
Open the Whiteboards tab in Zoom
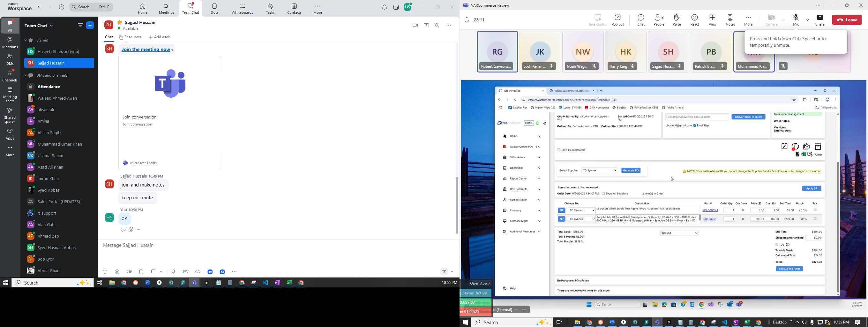[242, 9]
